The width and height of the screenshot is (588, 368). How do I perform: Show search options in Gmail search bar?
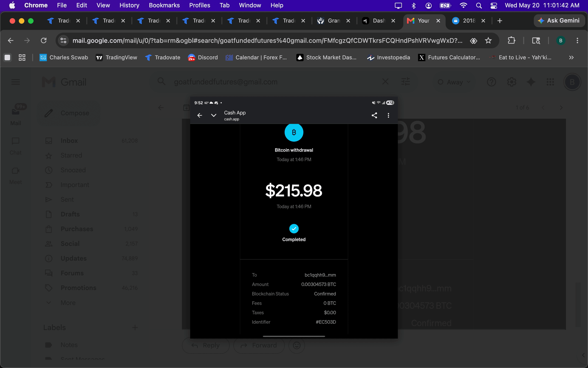coord(406,82)
